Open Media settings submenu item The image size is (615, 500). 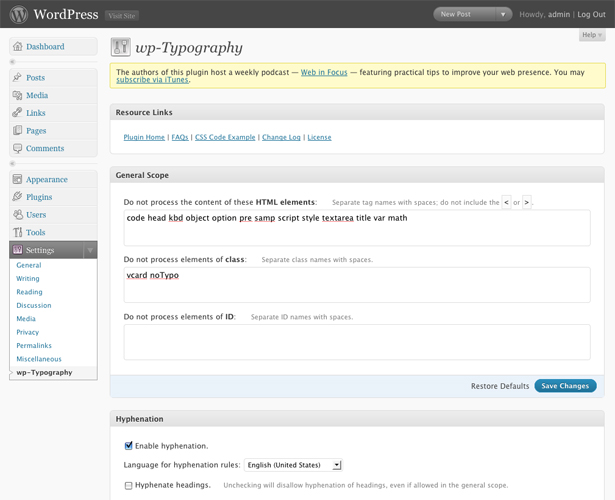(x=26, y=318)
